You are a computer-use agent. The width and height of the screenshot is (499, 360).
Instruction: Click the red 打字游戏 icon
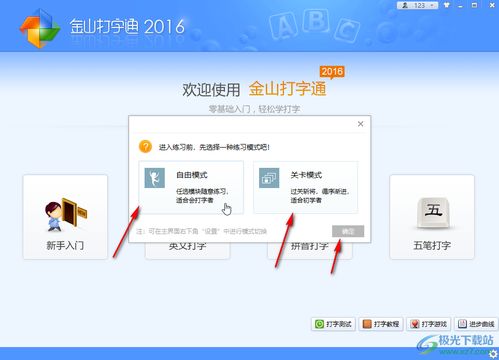click(415, 324)
